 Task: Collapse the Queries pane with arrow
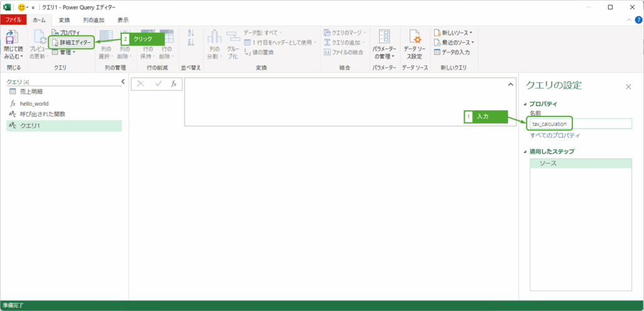click(123, 82)
